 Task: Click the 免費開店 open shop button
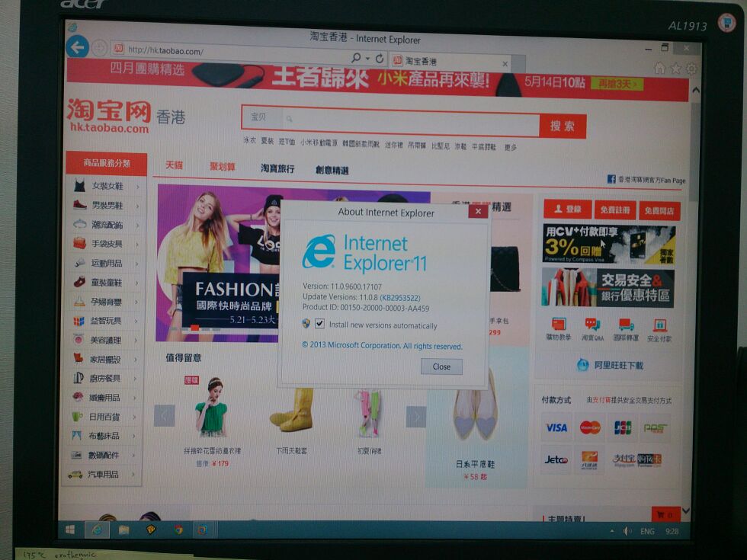pos(659,211)
